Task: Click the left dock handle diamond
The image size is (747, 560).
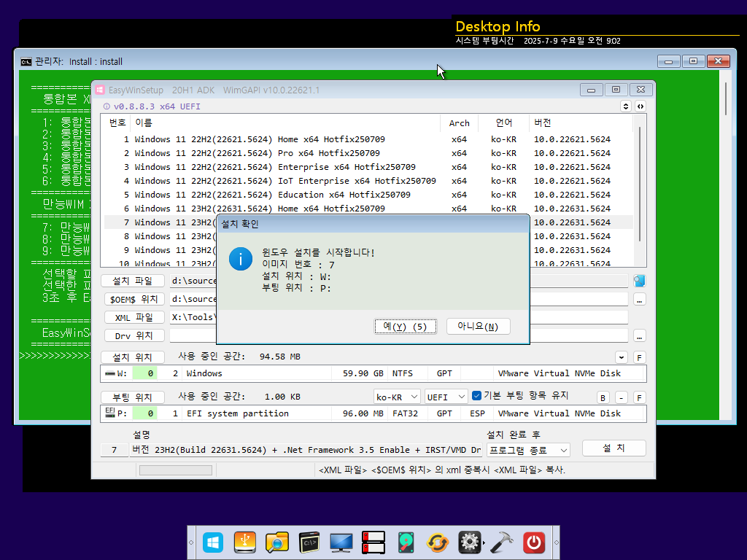Action: pos(191,542)
